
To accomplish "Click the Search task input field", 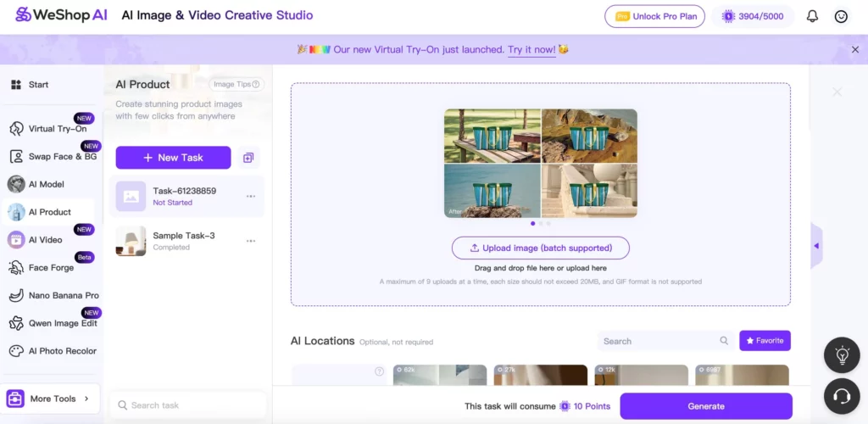I will click(191, 405).
